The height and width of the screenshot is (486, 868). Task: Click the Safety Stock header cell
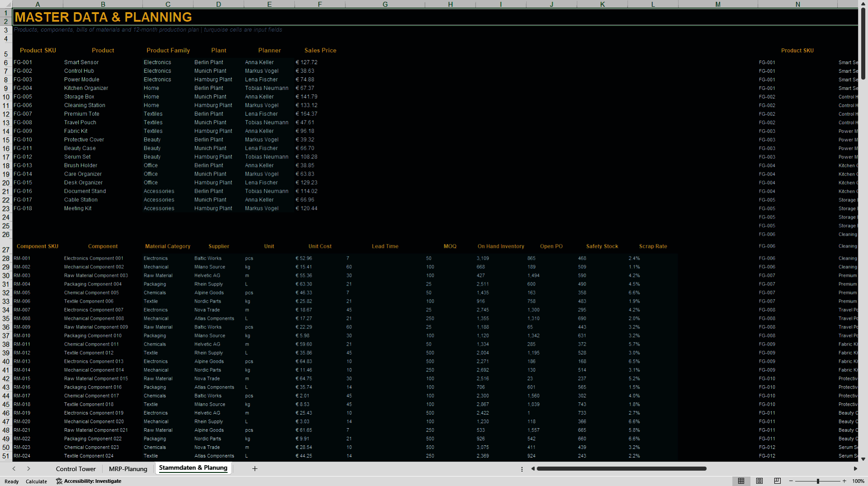(602, 246)
